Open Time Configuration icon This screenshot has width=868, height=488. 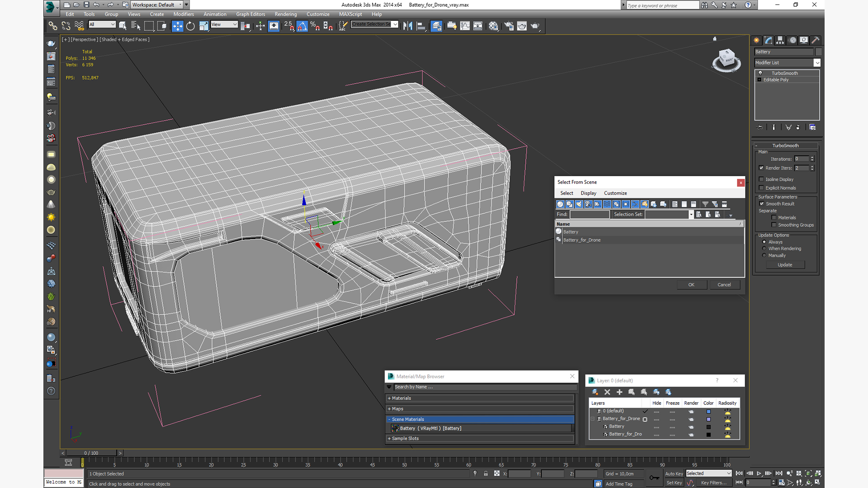pyautogui.click(x=782, y=483)
